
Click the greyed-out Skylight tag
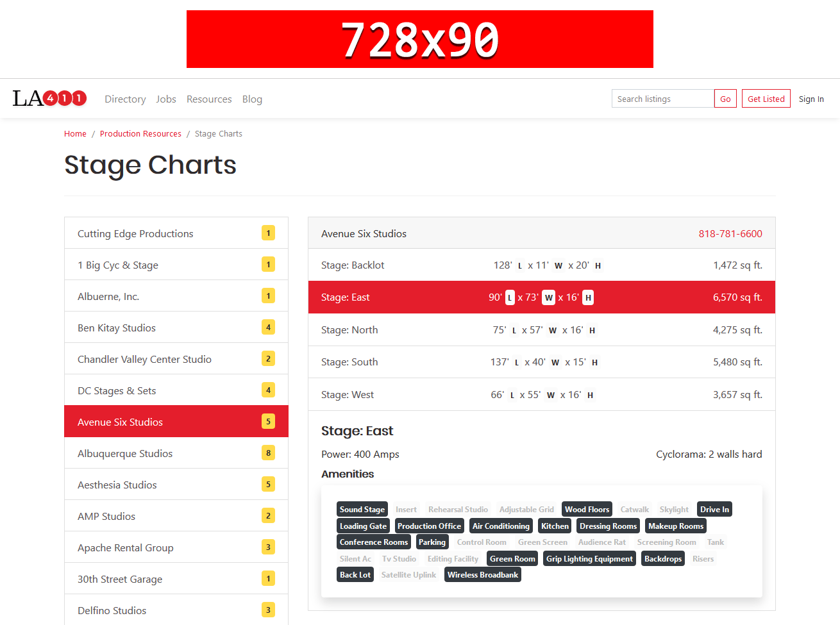674,509
